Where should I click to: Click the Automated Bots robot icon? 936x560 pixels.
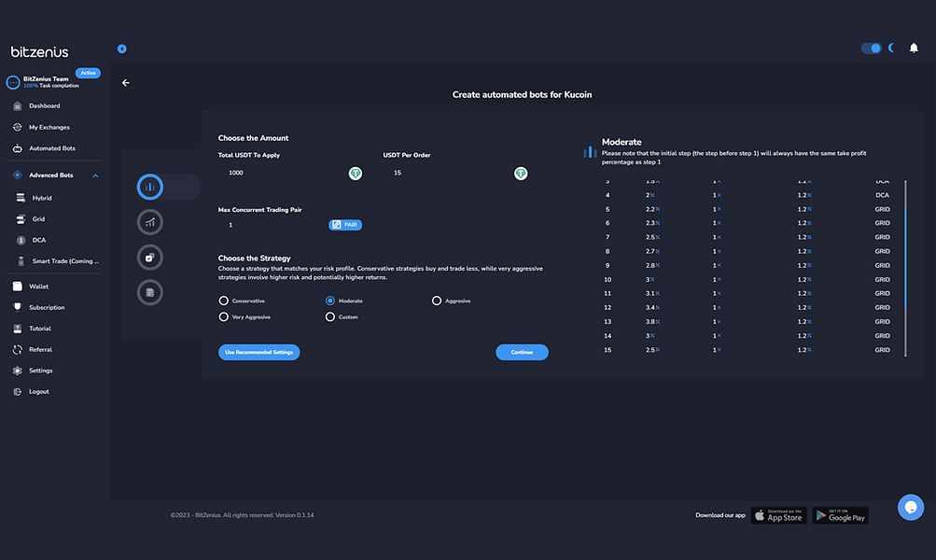[18, 148]
